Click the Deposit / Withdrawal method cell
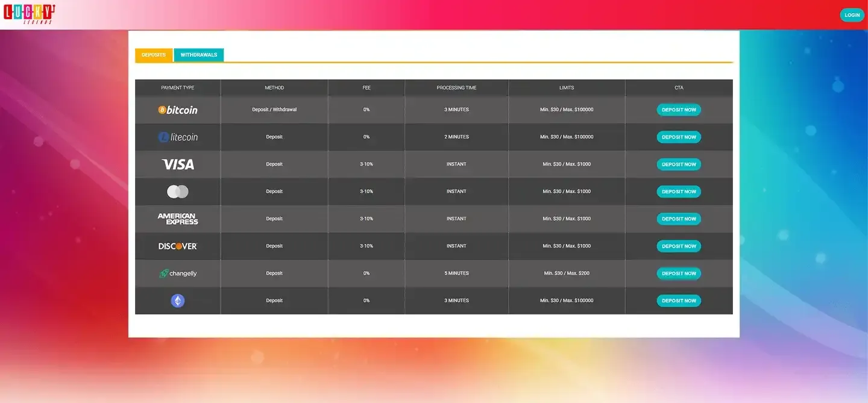 [274, 110]
